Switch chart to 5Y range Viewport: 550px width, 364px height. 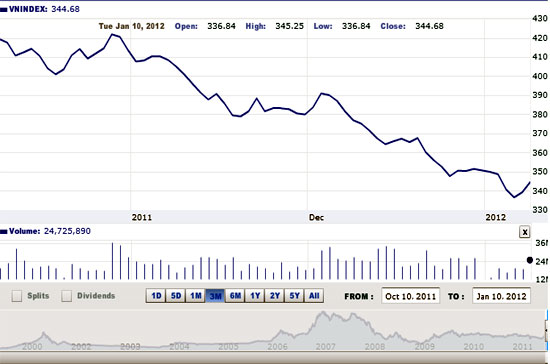tap(294, 296)
